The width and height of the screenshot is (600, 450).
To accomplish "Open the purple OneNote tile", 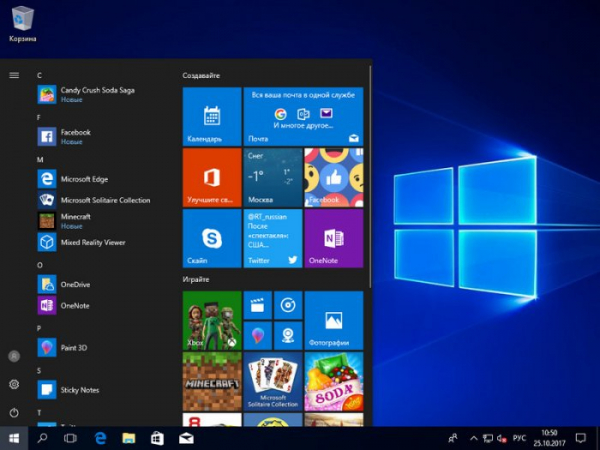I will (x=334, y=238).
